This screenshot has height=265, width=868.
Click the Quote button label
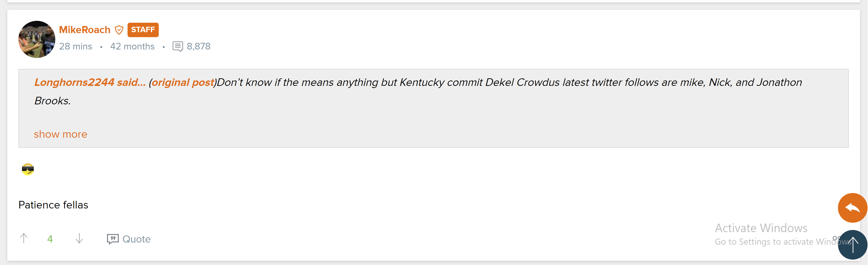click(137, 239)
